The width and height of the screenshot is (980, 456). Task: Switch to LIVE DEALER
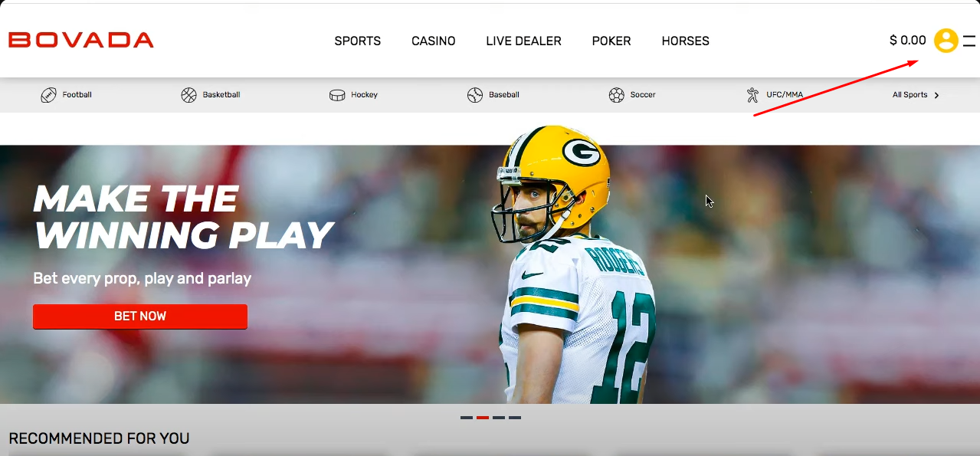coord(523,41)
